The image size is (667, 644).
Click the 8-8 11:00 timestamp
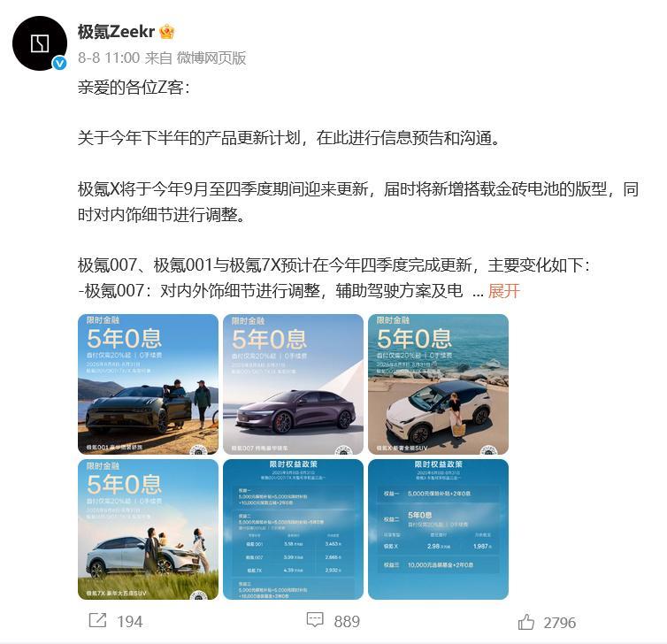(x=109, y=57)
